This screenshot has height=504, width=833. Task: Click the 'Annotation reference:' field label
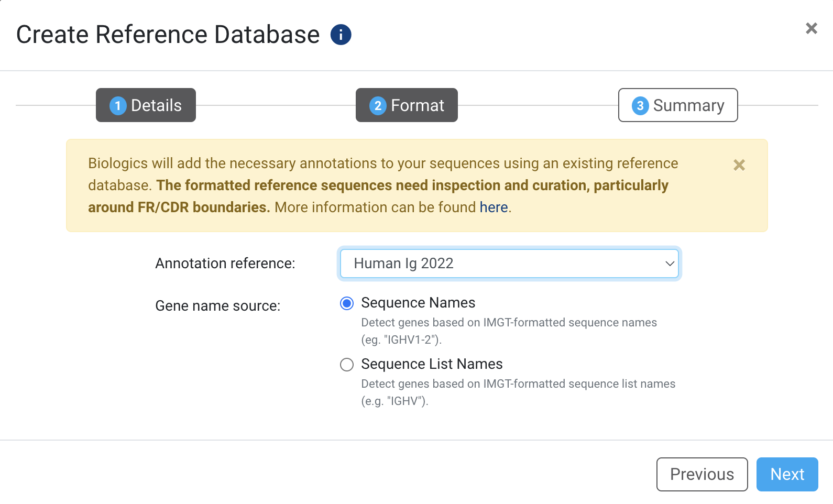(225, 264)
